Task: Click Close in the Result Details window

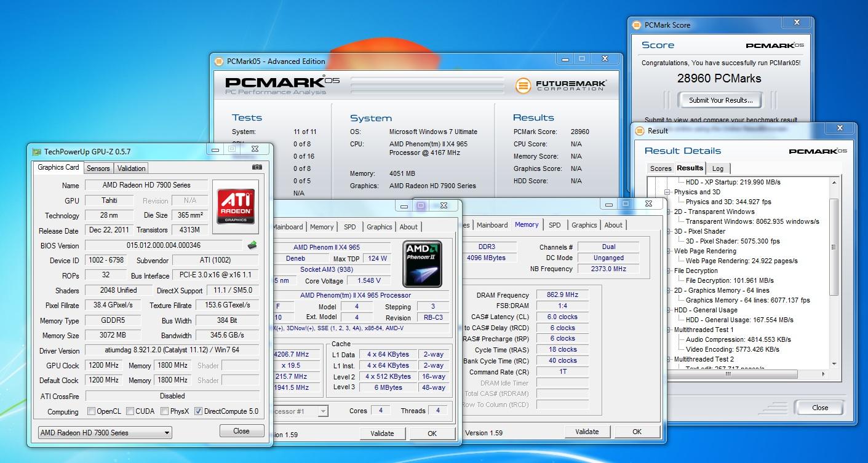Action: [x=819, y=407]
